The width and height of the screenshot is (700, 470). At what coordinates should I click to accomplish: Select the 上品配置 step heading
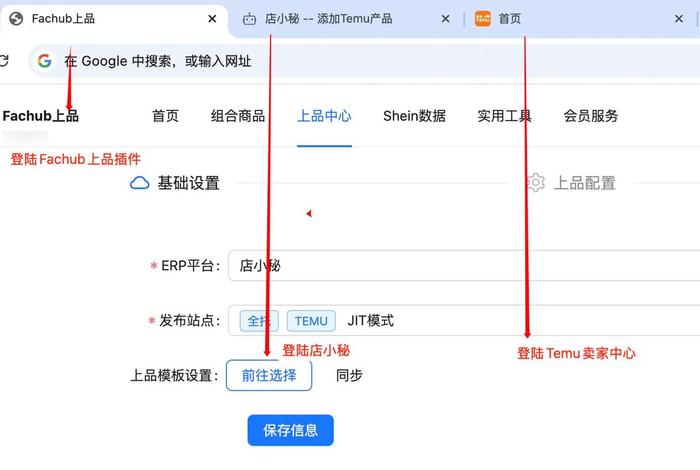(x=585, y=183)
